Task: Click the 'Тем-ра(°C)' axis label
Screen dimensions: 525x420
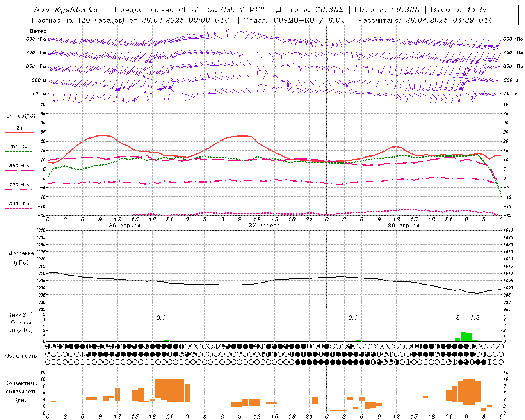Action: click(19, 116)
